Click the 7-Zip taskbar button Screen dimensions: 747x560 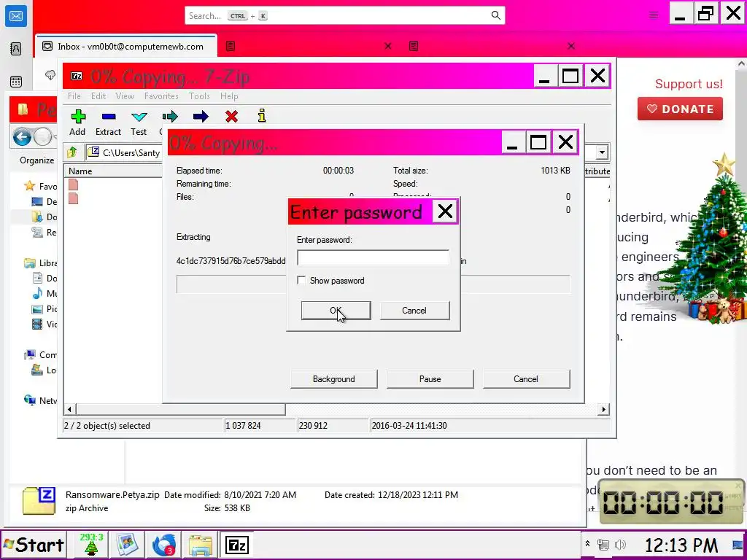tap(237, 545)
